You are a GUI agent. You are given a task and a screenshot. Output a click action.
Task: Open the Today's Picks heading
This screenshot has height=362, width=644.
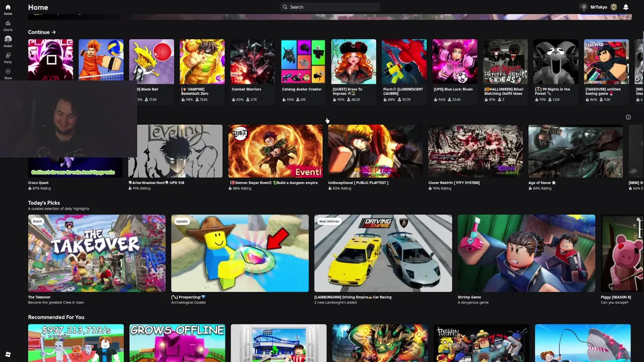44,203
